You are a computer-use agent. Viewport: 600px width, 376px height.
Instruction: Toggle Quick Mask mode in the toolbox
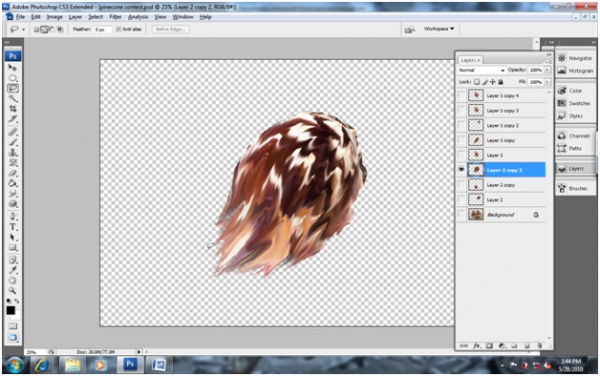[x=13, y=326]
